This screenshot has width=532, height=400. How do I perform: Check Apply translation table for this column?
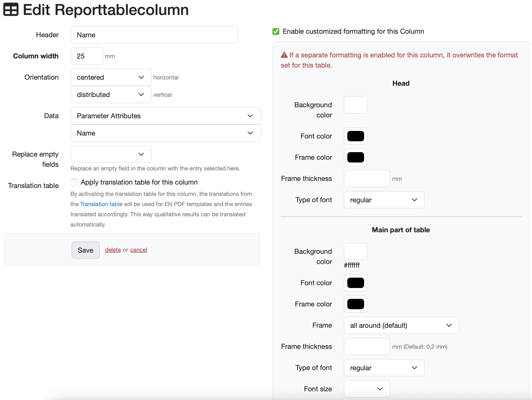click(74, 182)
